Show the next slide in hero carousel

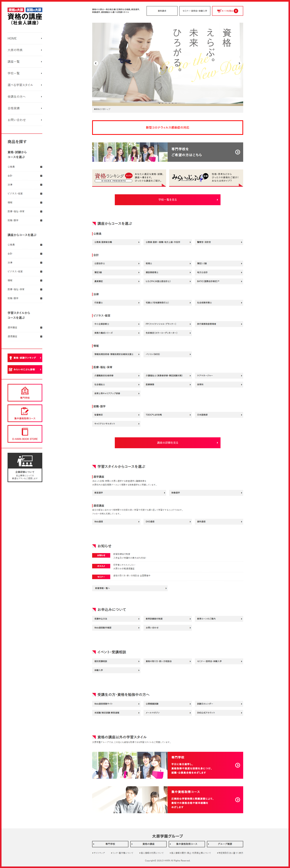point(240,63)
